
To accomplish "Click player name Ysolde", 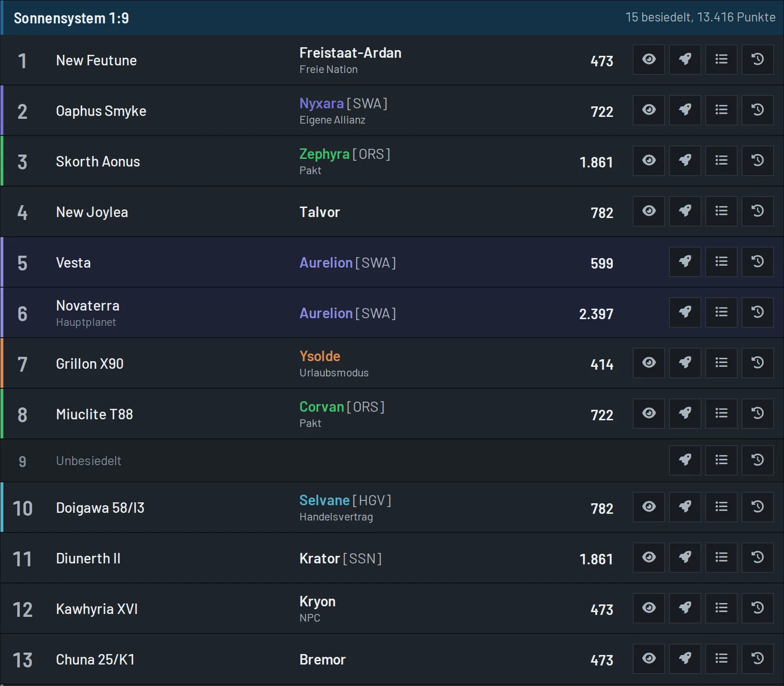I will click(x=320, y=356).
